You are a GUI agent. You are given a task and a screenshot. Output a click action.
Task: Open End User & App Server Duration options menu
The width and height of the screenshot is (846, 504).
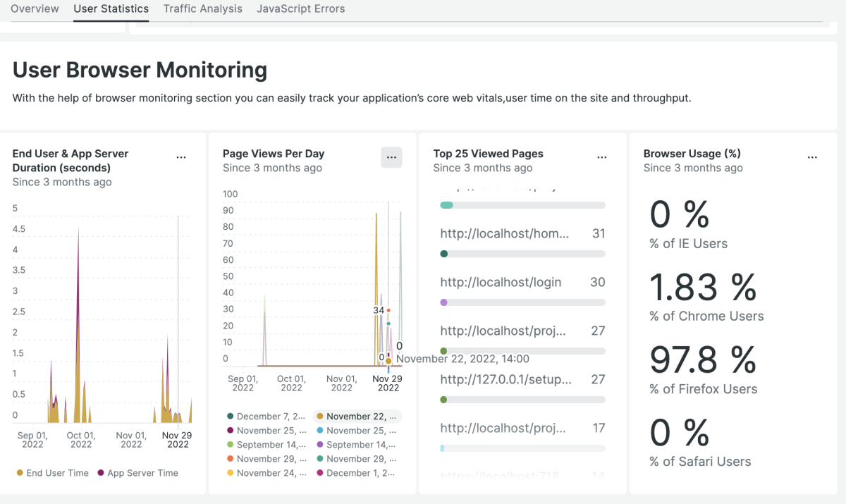(181, 158)
